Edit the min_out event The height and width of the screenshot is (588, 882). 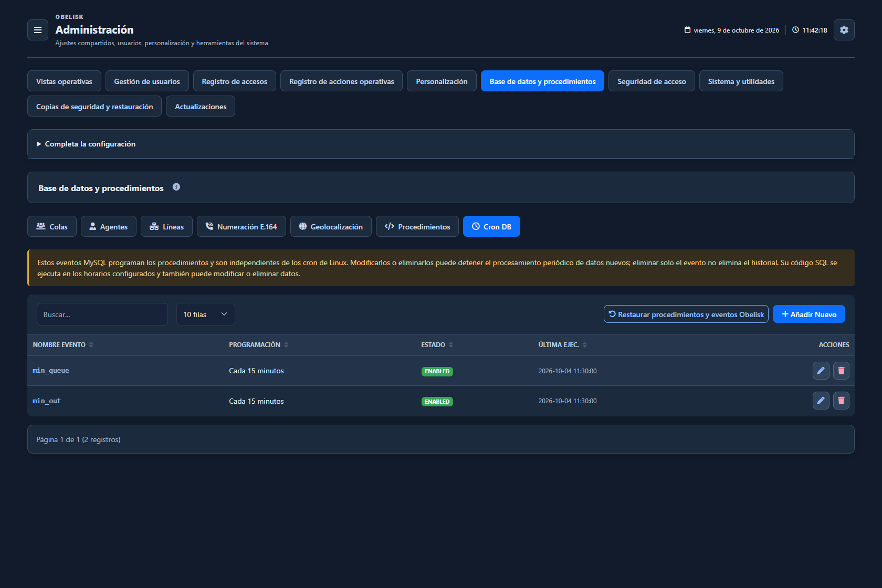click(x=821, y=401)
